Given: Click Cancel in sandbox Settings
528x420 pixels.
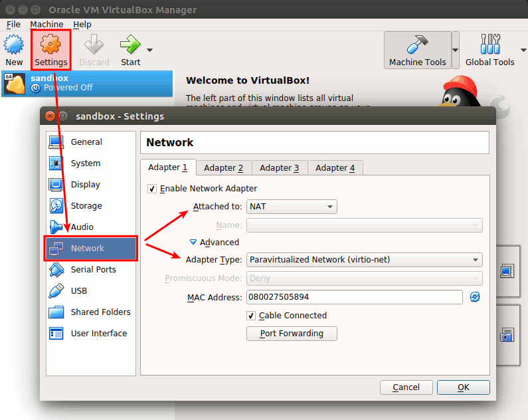Looking at the screenshot, I should (406, 387).
